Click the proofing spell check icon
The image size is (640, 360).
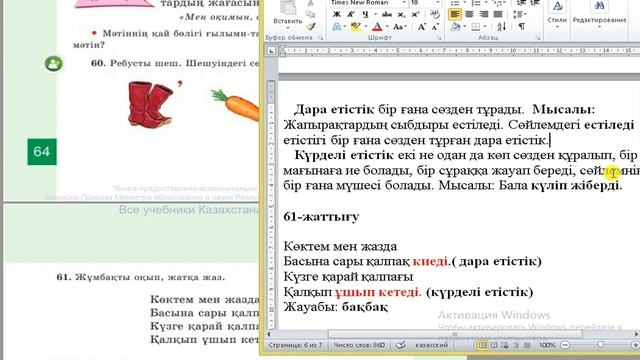tap(400, 345)
